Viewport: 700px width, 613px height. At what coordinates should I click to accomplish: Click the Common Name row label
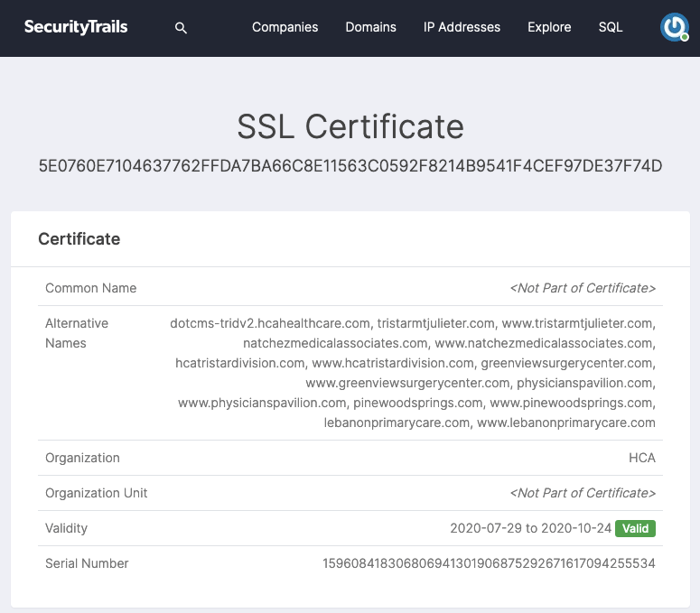click(x=90, y=288)
